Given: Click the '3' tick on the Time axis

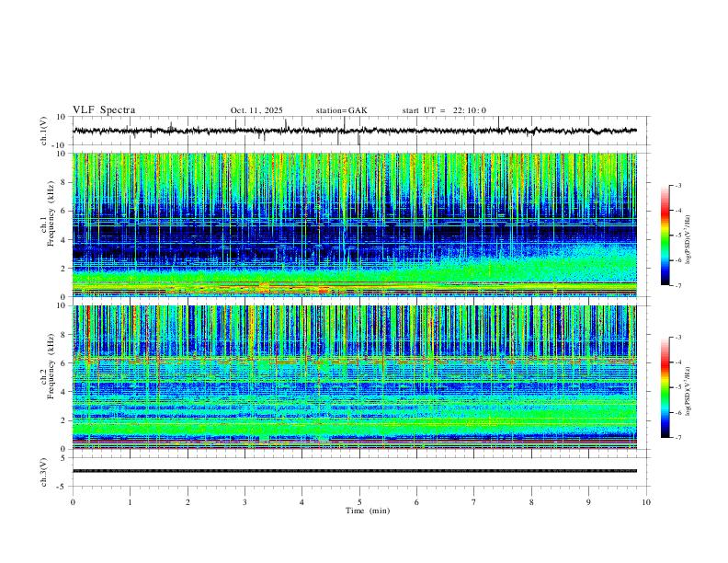Looking at the screenshot, I should tap(245, 502).
